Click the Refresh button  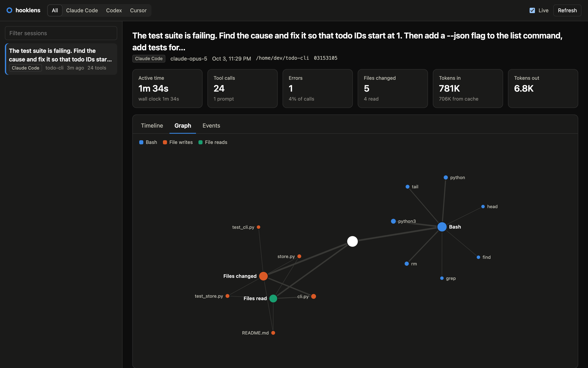click(567, 10)
